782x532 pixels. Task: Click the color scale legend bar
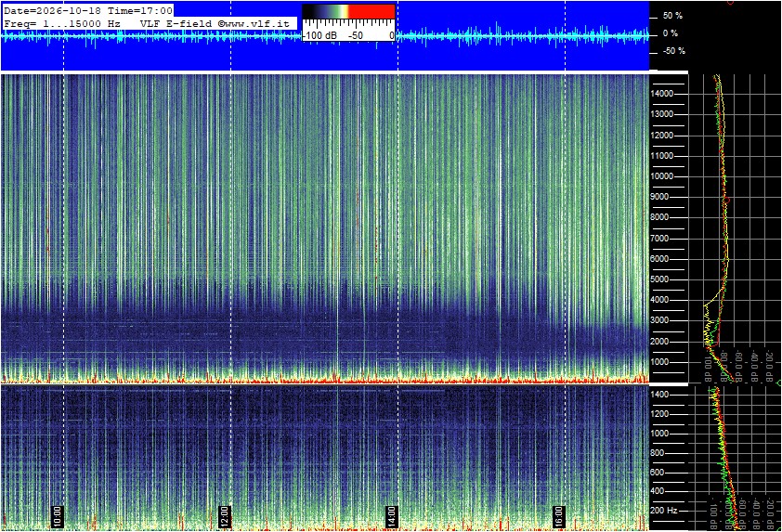coord(348,11)
